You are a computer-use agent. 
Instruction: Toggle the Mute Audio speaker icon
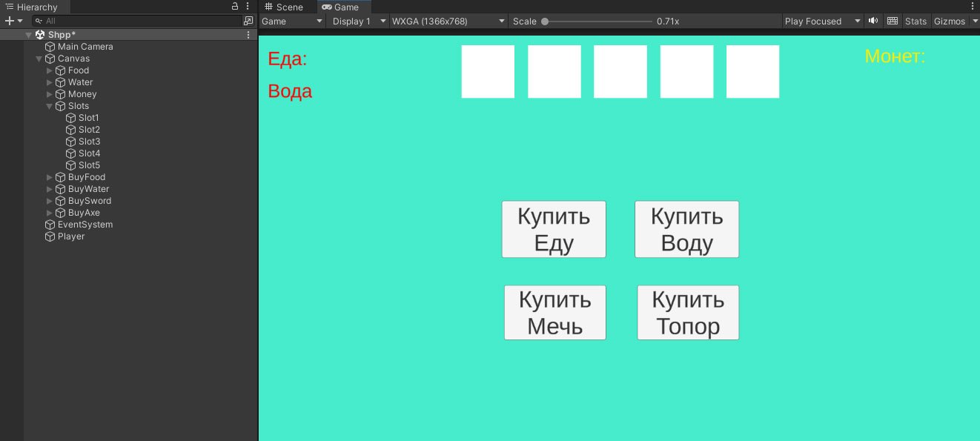(873, 21)
